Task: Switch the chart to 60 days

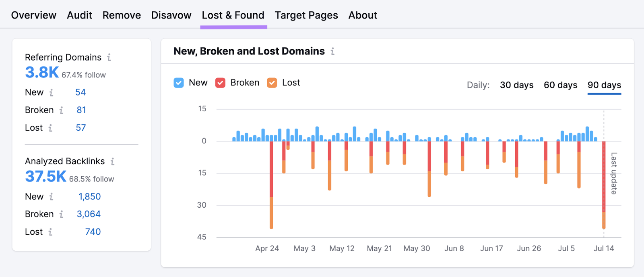Action: click(560, 85)
